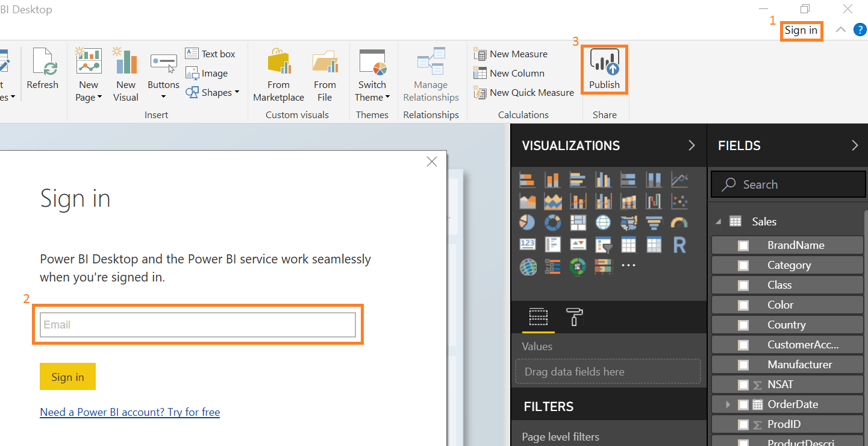Viewport: 868px width, 446px height.
Task: Click the Fields Search box
Action: click(x=788, y=184)
